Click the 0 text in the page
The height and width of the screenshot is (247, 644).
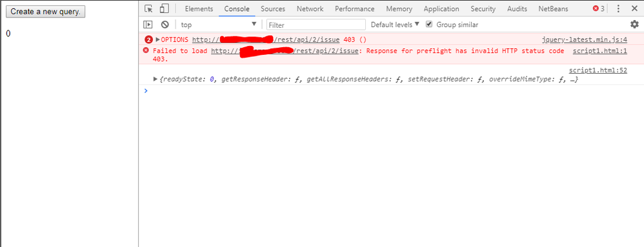tap(8, 34)
